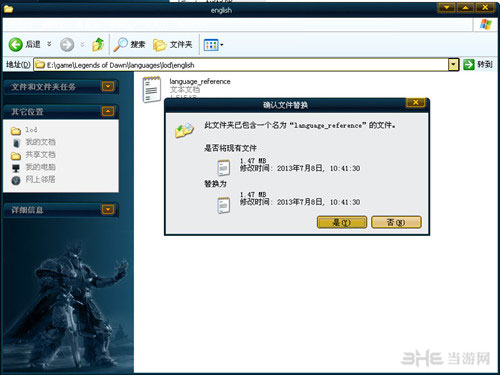Viewport: 500px width, 375px height.
Task: Decline replacement with 否(N) button
Action: pyautogui.click(x=396, y=222)
